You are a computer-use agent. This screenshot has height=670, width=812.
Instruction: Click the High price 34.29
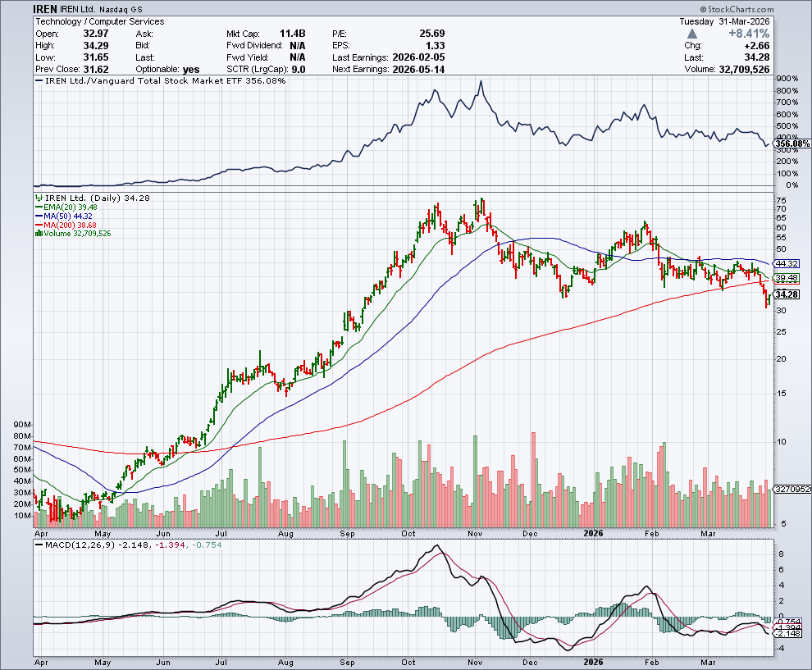click(x=96, y=46)
